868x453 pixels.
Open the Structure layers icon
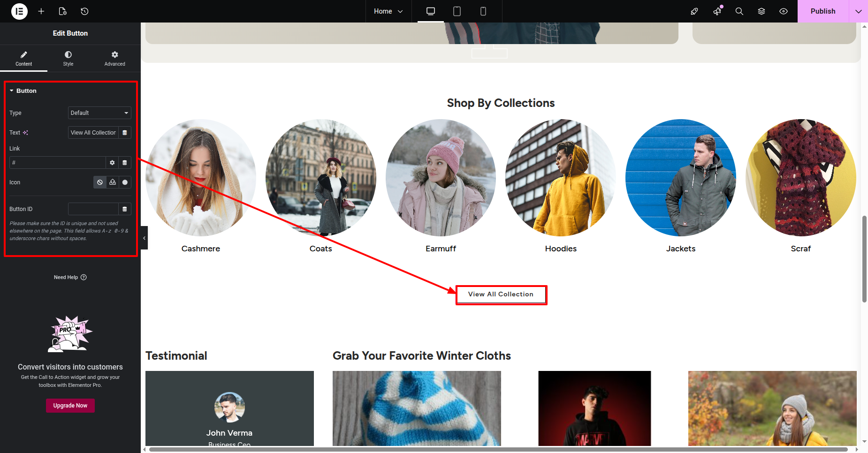761,11
